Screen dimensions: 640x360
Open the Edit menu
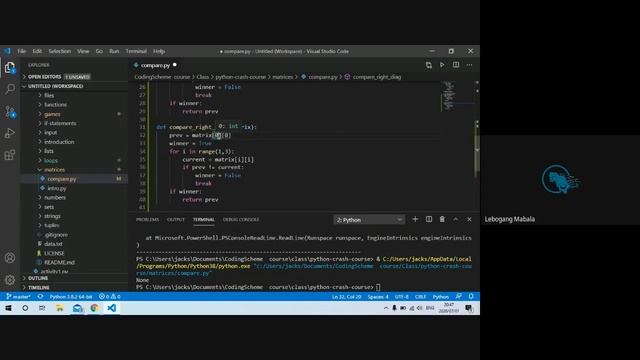pos(37,51)
